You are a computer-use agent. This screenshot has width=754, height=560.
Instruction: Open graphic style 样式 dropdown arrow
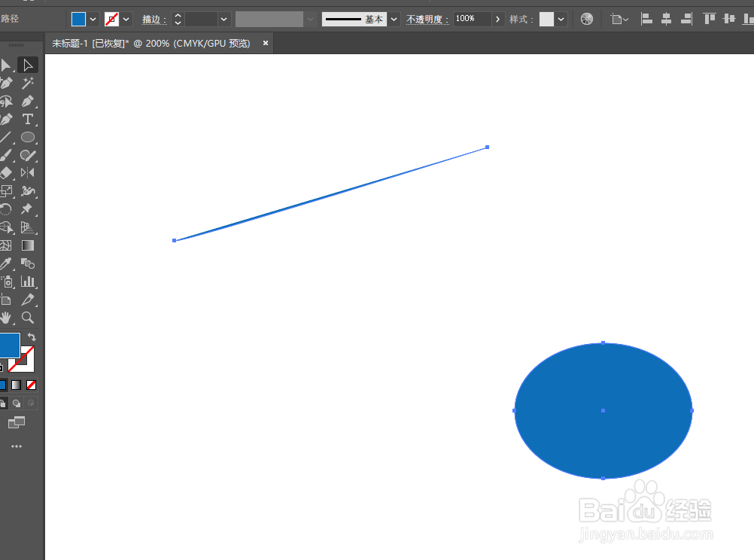tap(561, 20)
